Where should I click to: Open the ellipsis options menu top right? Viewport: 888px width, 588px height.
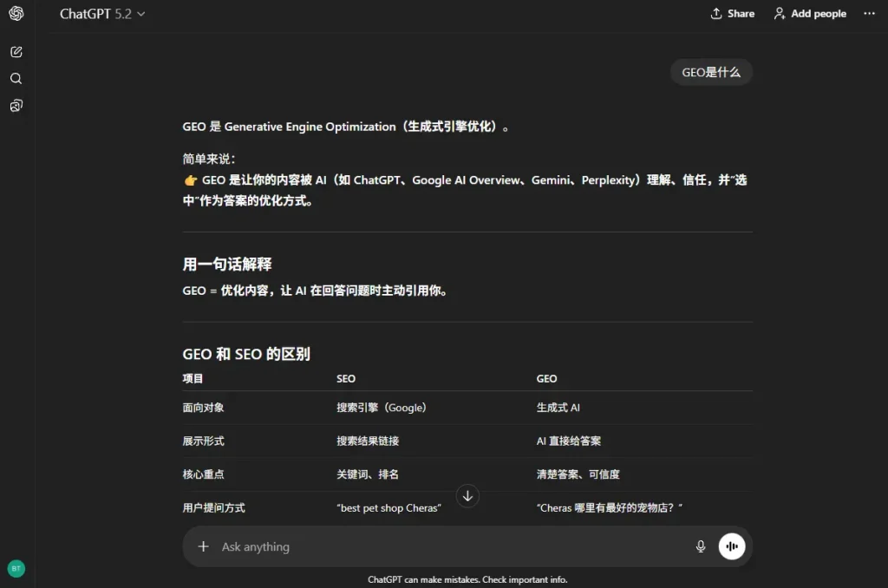point(870,13)
